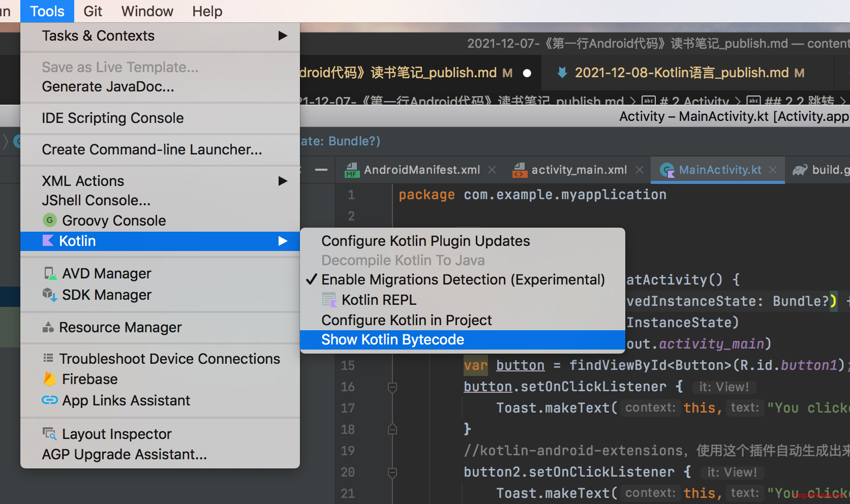Open the Git menu in menu bar
The height and width of the screenshot is (504, 850).
93,11
